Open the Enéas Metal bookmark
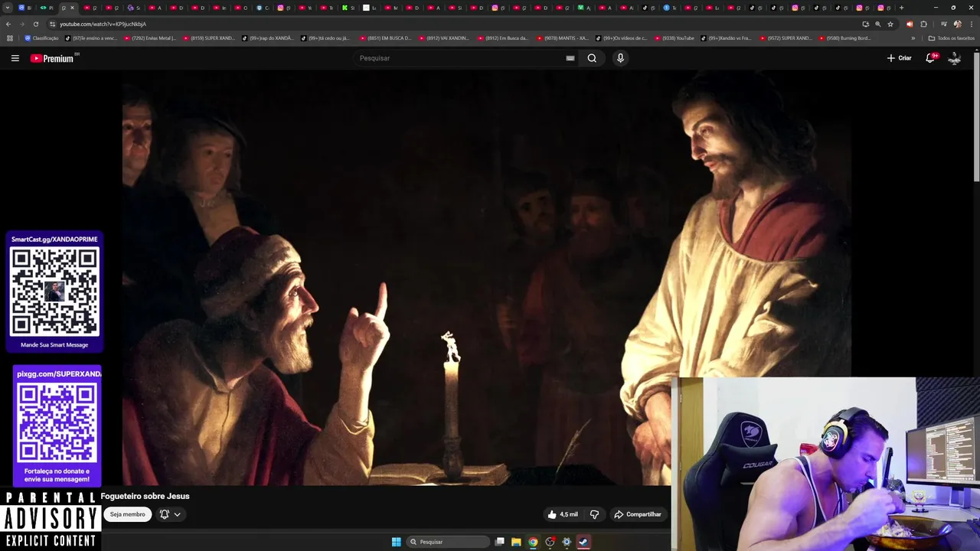 point(150,38)
